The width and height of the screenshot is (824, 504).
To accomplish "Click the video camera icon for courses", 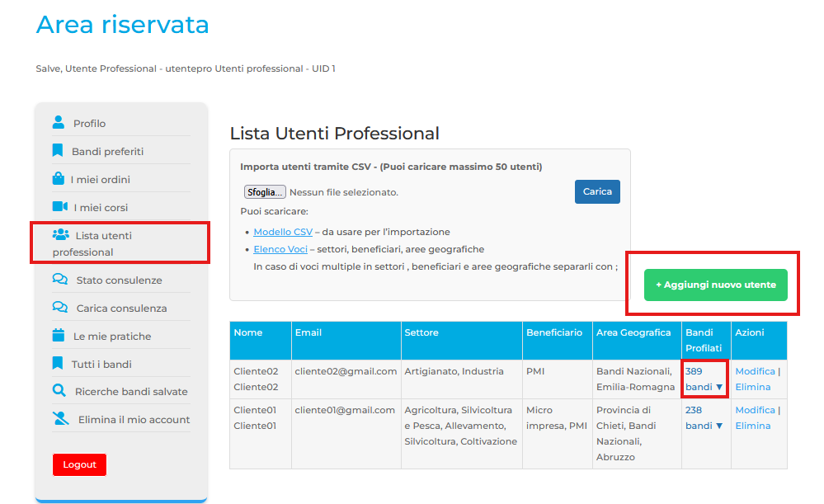I will (59, 207).
